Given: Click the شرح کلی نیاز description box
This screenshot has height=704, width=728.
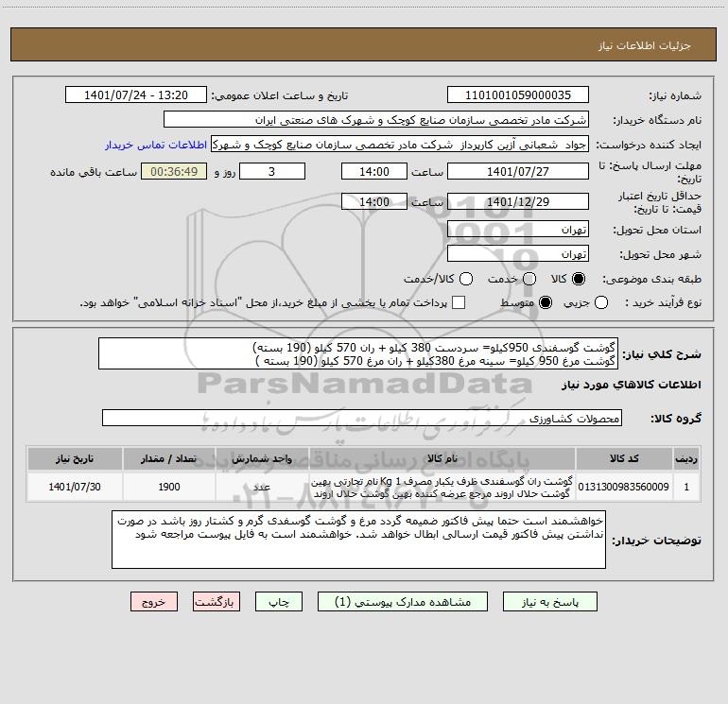Looking at the screenshot, I should pos(358,354).
